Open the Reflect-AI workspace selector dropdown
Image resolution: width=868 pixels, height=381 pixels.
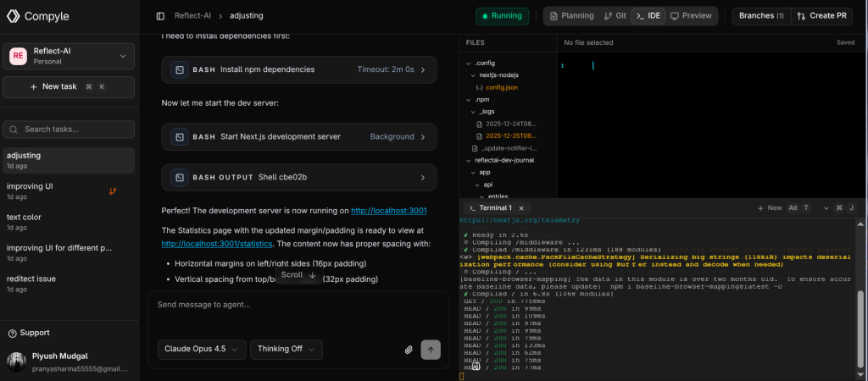pos(69,56)
